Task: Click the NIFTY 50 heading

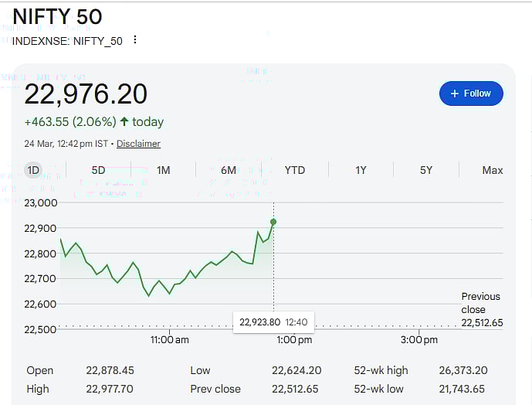Action: click(57, 16)
